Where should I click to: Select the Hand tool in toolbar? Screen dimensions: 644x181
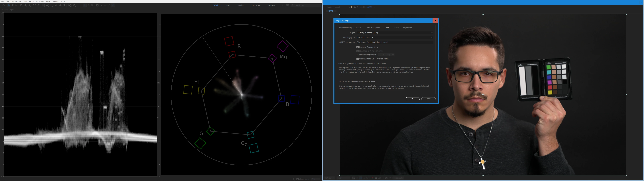(x=12, y=5)
